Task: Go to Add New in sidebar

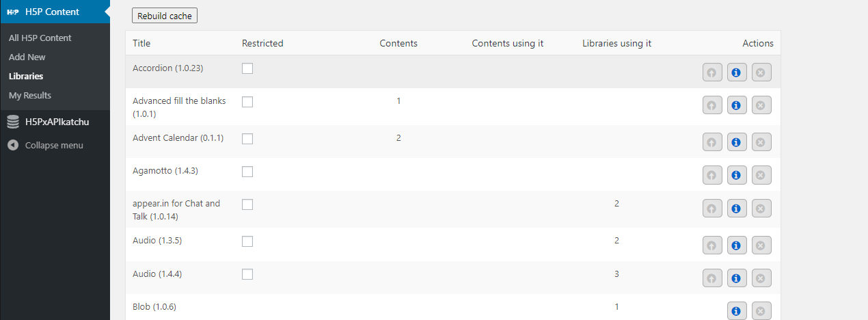Action: 27,57
